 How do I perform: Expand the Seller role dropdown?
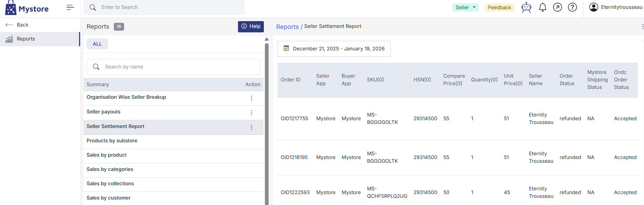click(465, 7)
